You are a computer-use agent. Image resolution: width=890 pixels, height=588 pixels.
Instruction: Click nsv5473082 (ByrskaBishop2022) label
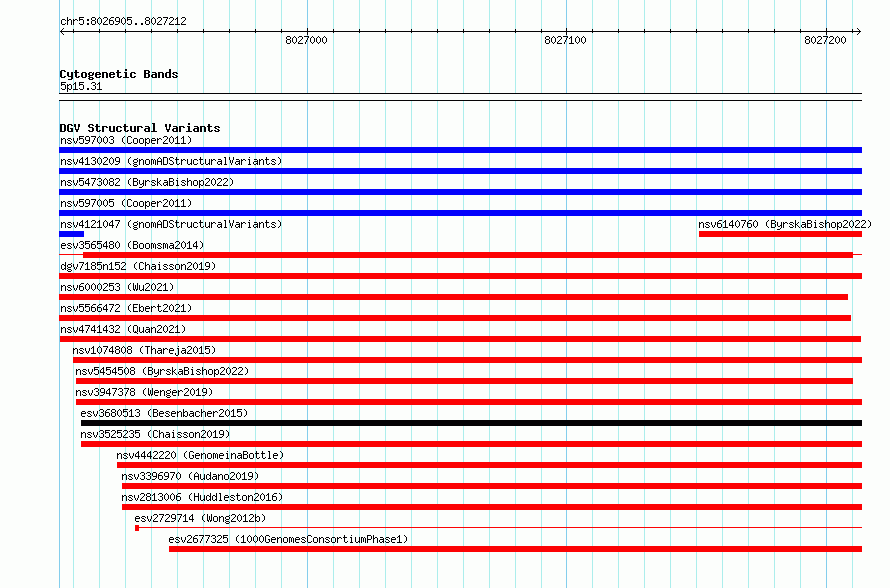pos(147,182)
